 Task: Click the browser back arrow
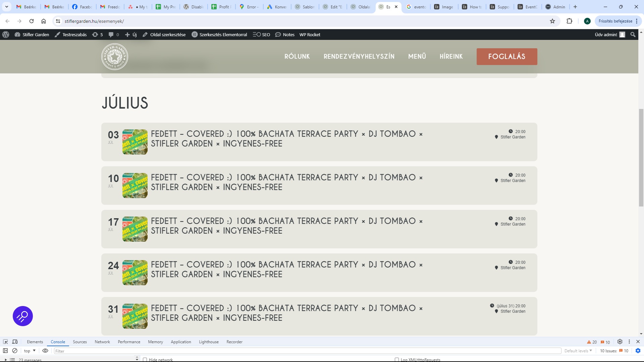7,21
